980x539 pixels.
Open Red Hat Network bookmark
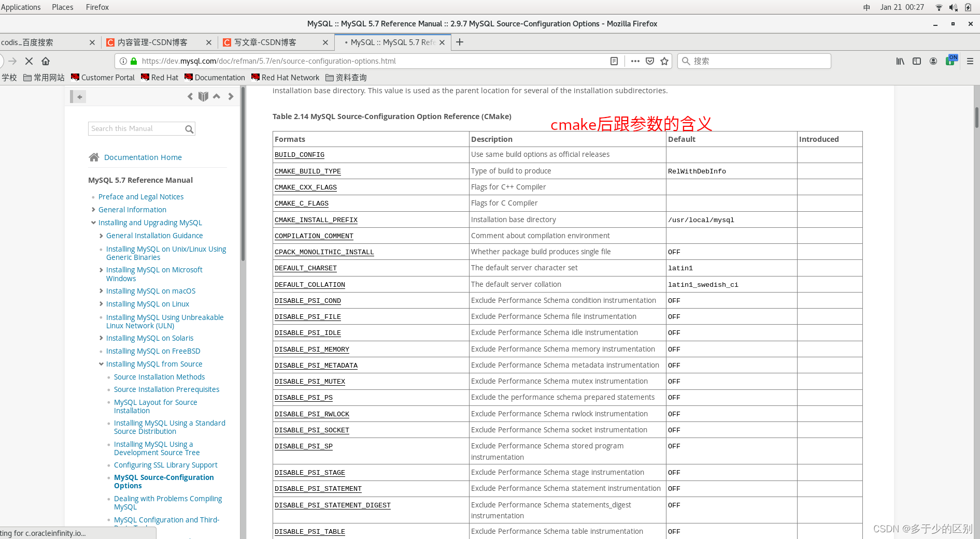(x=286, y=78)
